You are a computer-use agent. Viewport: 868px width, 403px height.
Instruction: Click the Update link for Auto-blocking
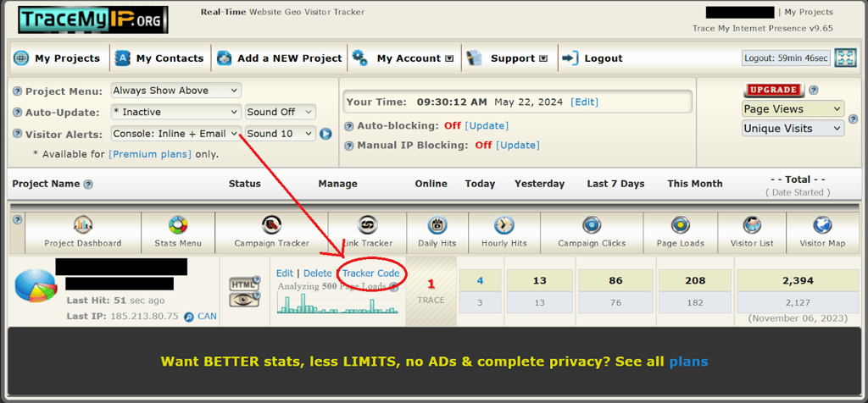(487, 125)
